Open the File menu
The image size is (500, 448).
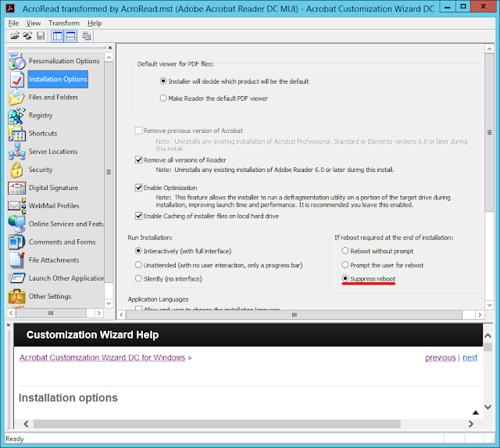[x=13, y=23]
